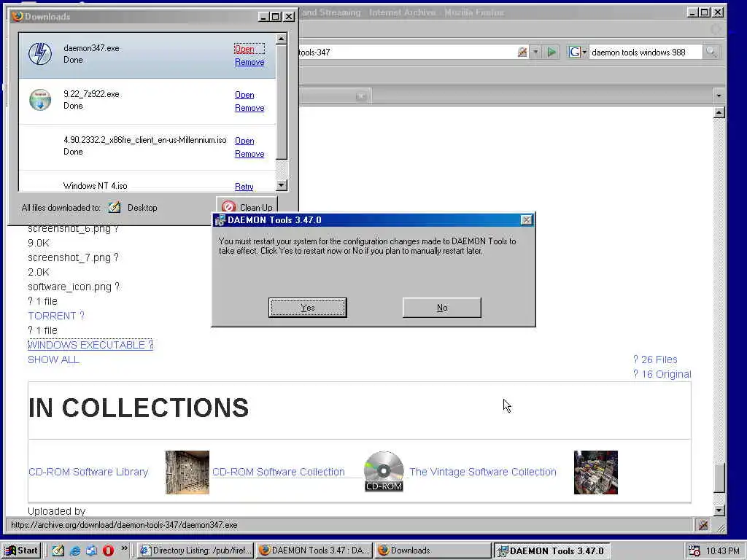Click the 'Uploaded by' text
This screenshot has height=560, width=747.
[56, 511]
